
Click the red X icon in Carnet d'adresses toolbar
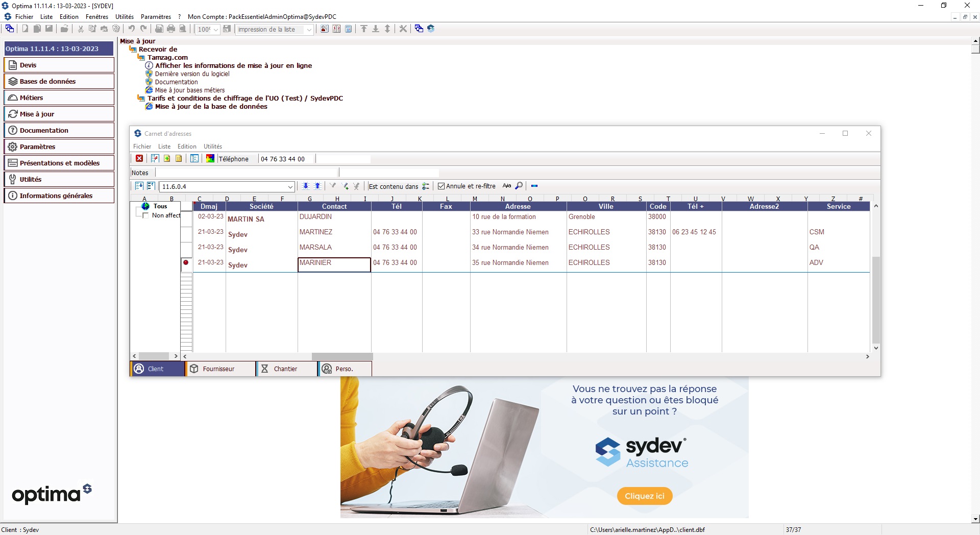click(x=139, y=159)
